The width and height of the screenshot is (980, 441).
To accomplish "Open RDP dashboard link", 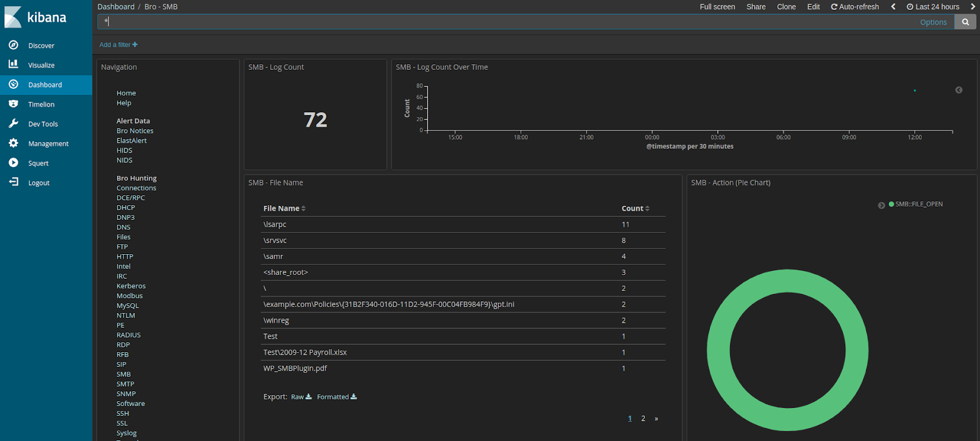I will pos(123,345).
